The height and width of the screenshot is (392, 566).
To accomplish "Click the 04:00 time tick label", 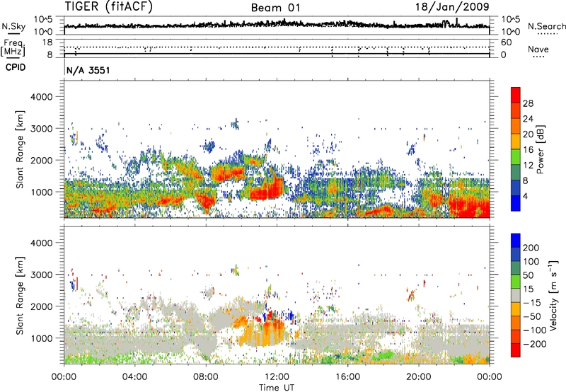I will coord(135,377).
